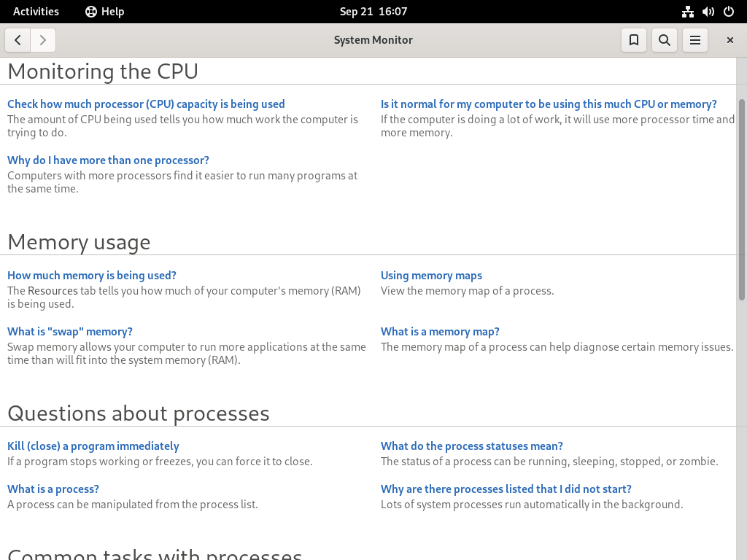The image size is (747, 560).
Task: Open 'How much memory is being used?' link
Action: (91, 275)
